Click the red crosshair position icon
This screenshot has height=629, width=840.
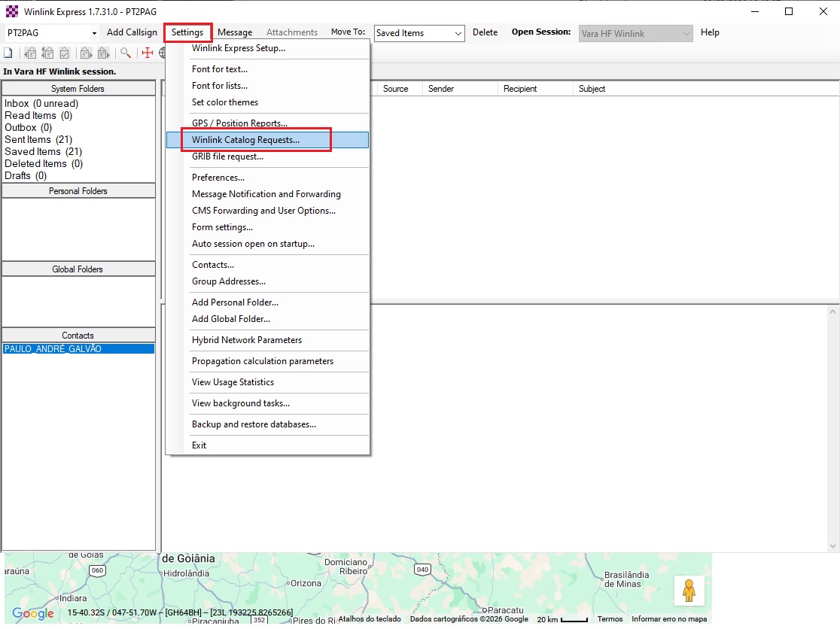[148, 53]
